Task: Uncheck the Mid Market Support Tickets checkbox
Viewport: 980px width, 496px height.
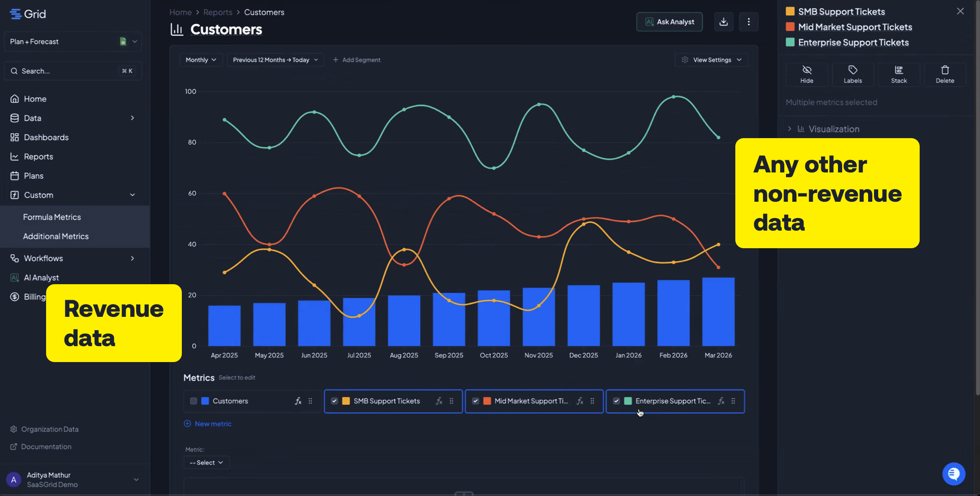Action: [x=476, y=401]
